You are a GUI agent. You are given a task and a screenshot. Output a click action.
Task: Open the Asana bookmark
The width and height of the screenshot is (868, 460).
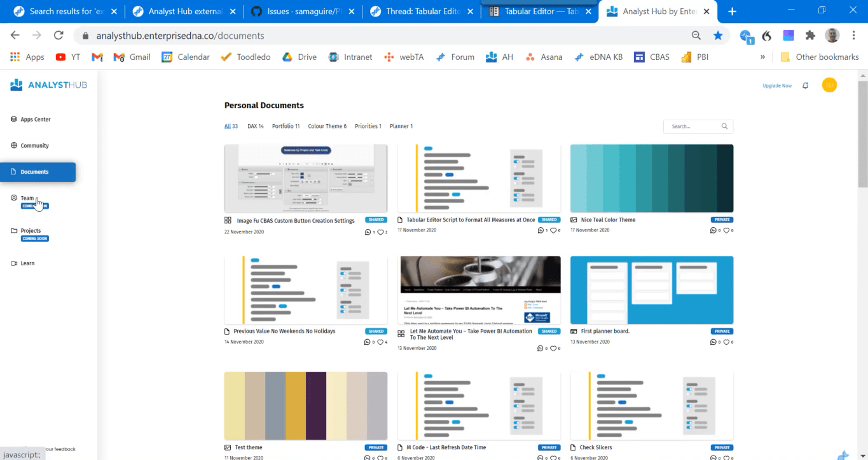(544, 57)
